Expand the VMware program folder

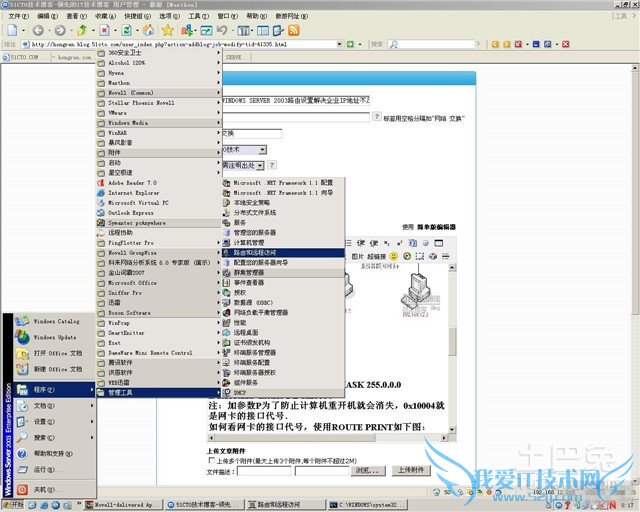tap(158, 113)
